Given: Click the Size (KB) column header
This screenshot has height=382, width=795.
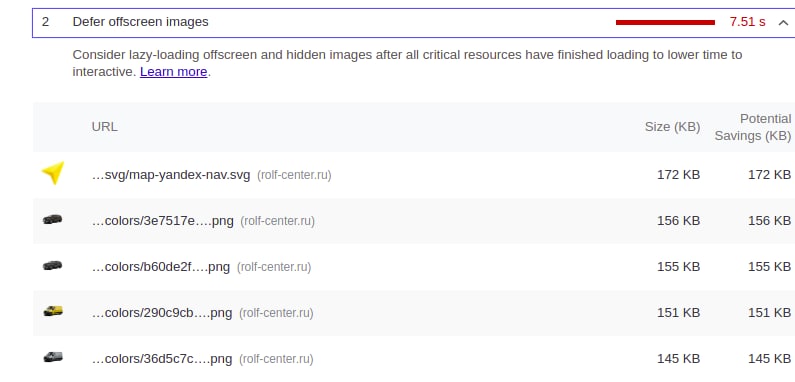Looking at the screenshot, I should (x=672, y=127).
